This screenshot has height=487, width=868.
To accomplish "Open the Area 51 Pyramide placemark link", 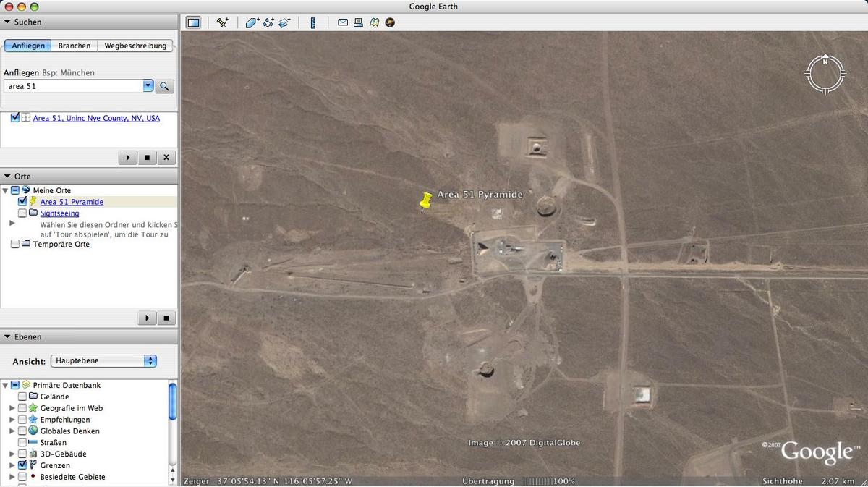I will (72, 202).
